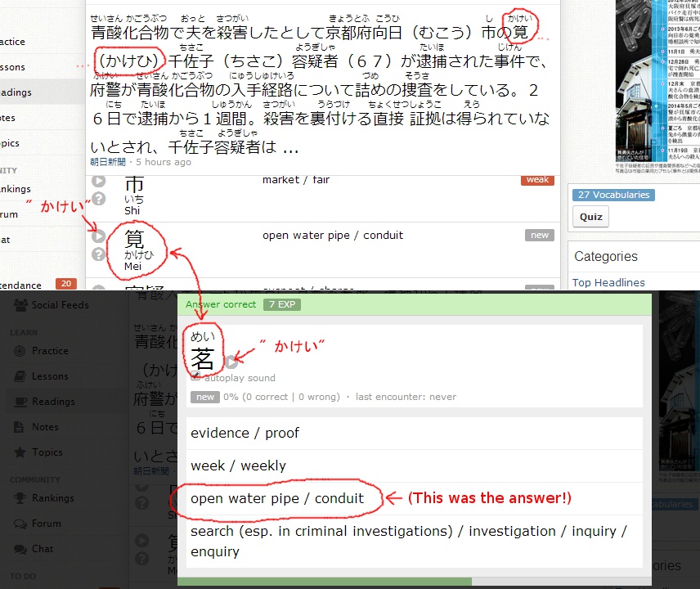This screenshot has width=700, height=589.
Task: Play audio for the 市 vocabulary entry
Action: (99, 181)
